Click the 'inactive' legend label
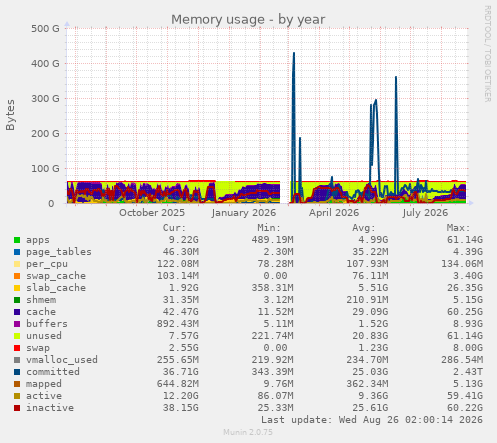This screenshot has height=443, width=497. point(50,408)
